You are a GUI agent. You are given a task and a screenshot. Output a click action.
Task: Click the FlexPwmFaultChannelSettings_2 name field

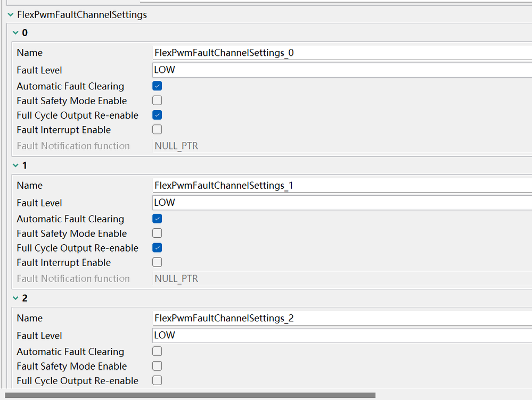341,318
